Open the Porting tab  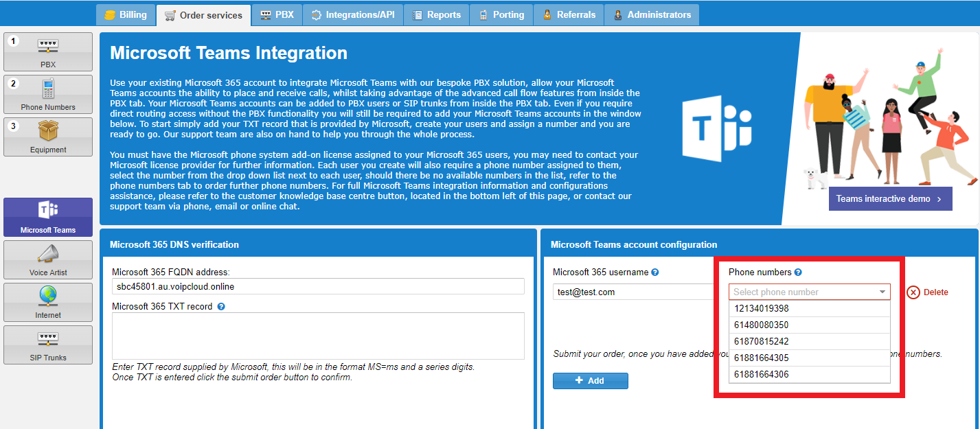pyautogui.click(x=501, y=14)
